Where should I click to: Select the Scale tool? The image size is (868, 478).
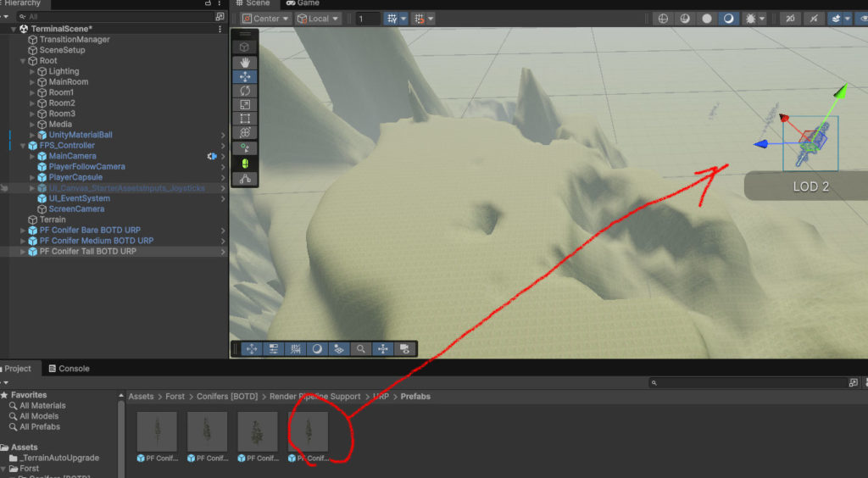pyautogui.click(x=245, y=104)
